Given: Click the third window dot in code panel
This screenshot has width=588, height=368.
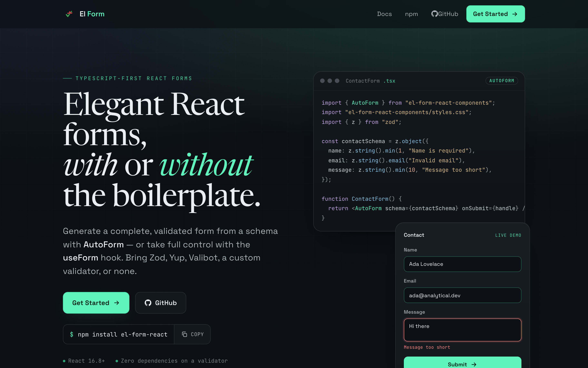Looking at the screenshot, I should (337, 81).
